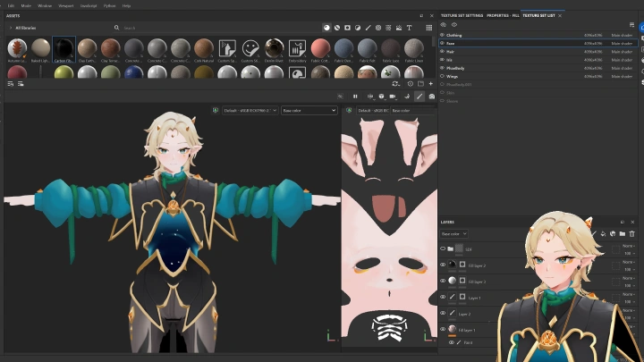Filter assets by Filters half-circle icon
Viewport: 644px width, 362px height.
coord(358,28)
